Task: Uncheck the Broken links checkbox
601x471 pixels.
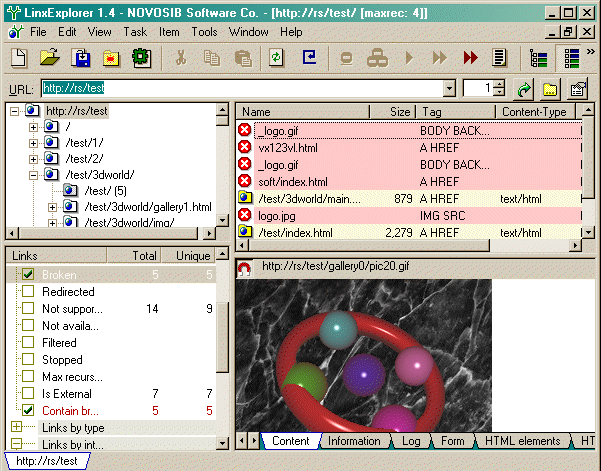Action: (28, 274)
